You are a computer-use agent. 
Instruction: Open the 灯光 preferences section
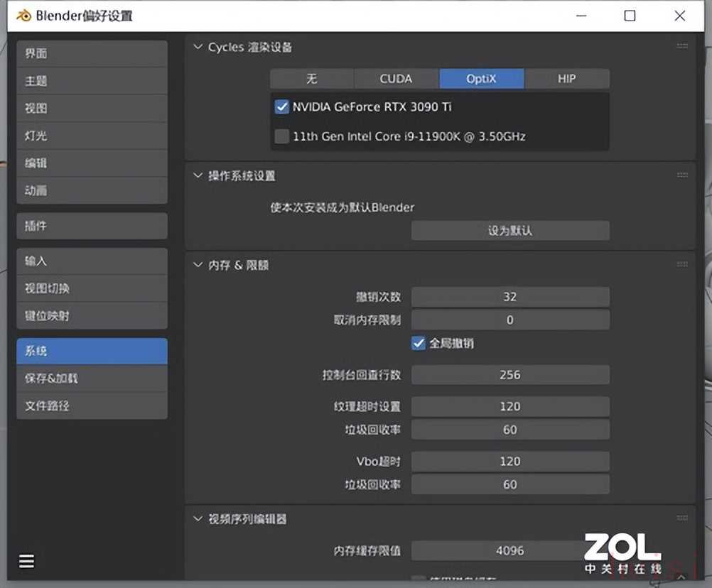click(92, 136)
